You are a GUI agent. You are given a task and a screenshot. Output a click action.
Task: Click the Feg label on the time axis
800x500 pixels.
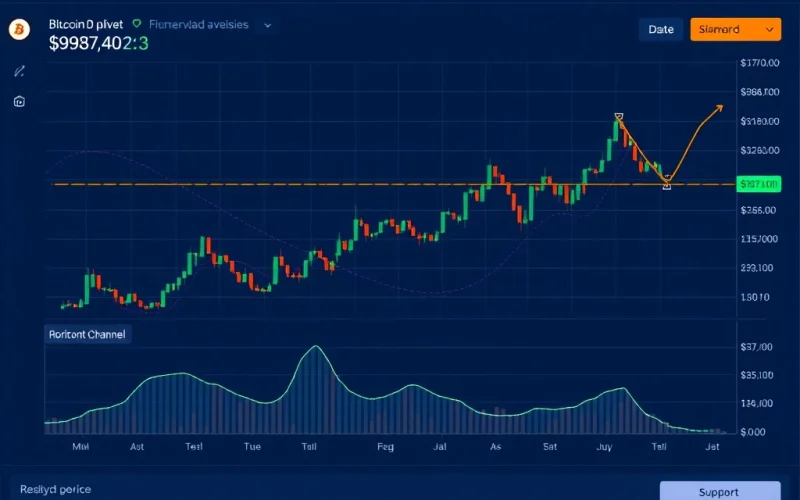click(x=385, y=448)
